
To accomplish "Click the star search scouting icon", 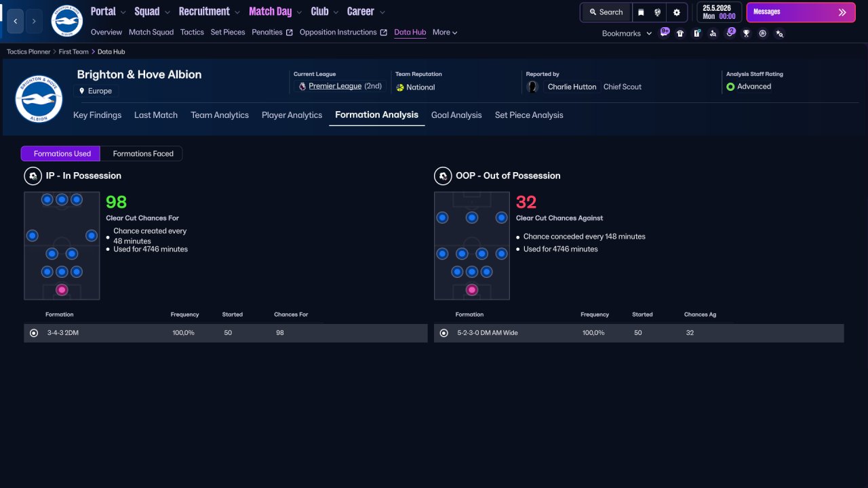I will click(x=779, y=33).
